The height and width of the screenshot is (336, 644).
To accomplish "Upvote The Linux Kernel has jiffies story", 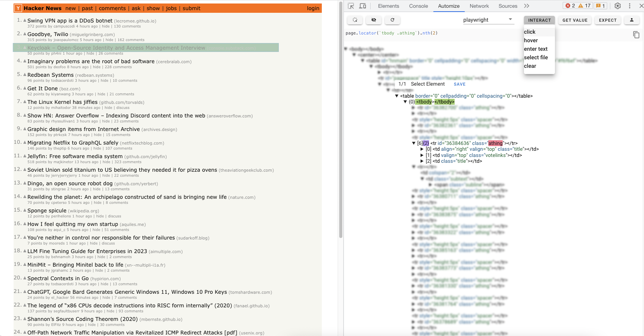I will (x=25, y=102).
